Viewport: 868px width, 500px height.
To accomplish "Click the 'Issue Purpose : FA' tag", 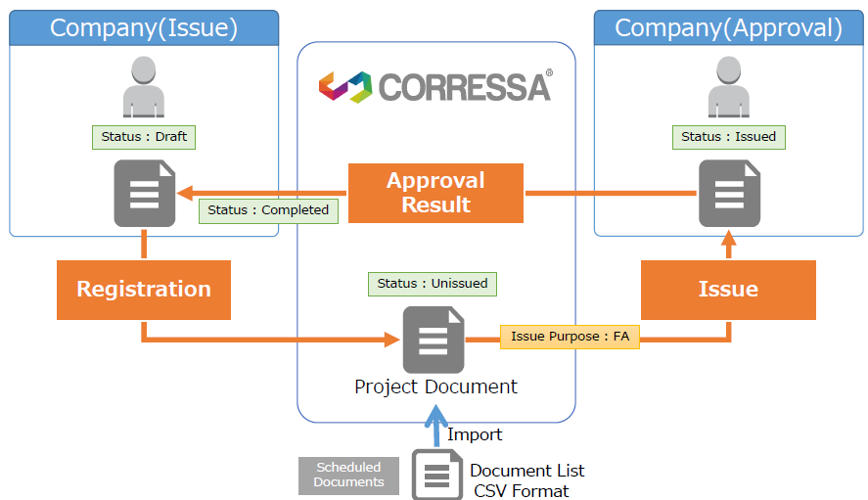I will 570,337.
